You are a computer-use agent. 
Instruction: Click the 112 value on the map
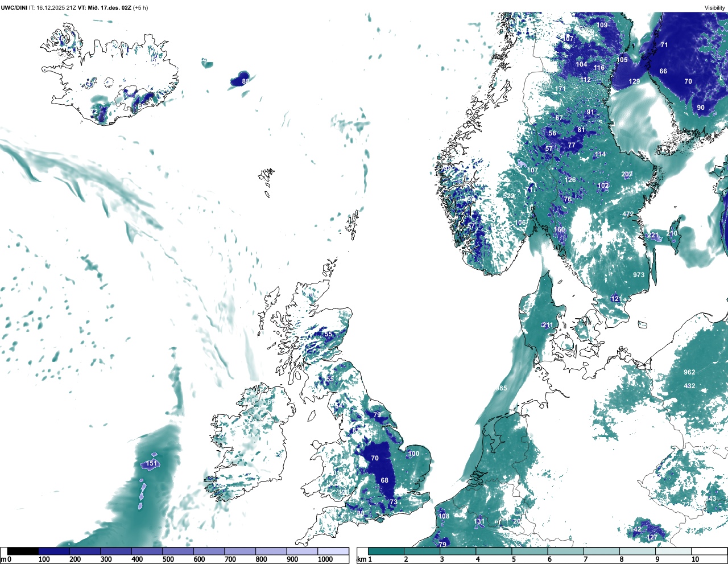pos(585,80)
